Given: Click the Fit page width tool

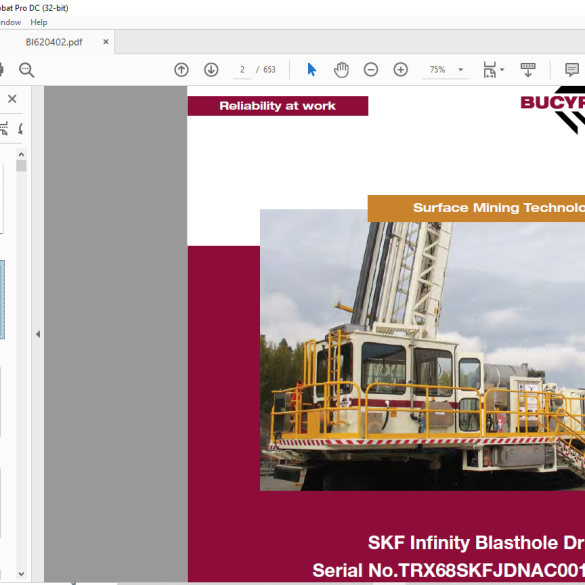Looking at the screenshot, I should pyautogui.click(x=489, y=70).
